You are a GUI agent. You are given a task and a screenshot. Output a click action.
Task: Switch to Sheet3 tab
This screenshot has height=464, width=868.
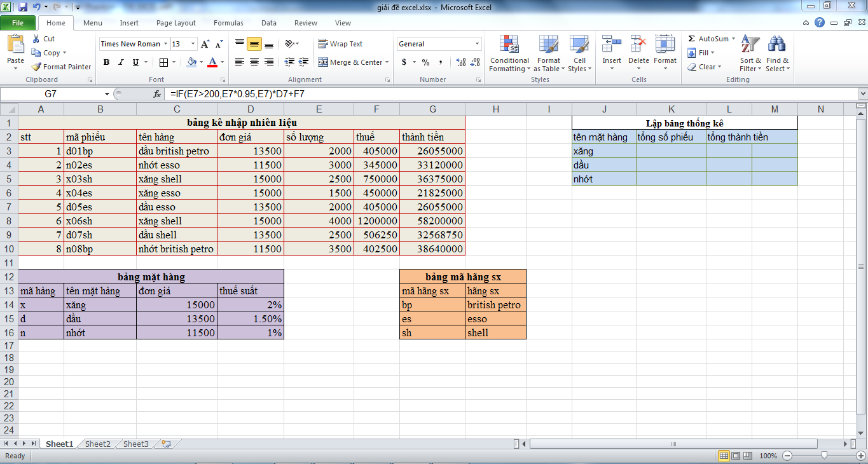pos(136,444)
